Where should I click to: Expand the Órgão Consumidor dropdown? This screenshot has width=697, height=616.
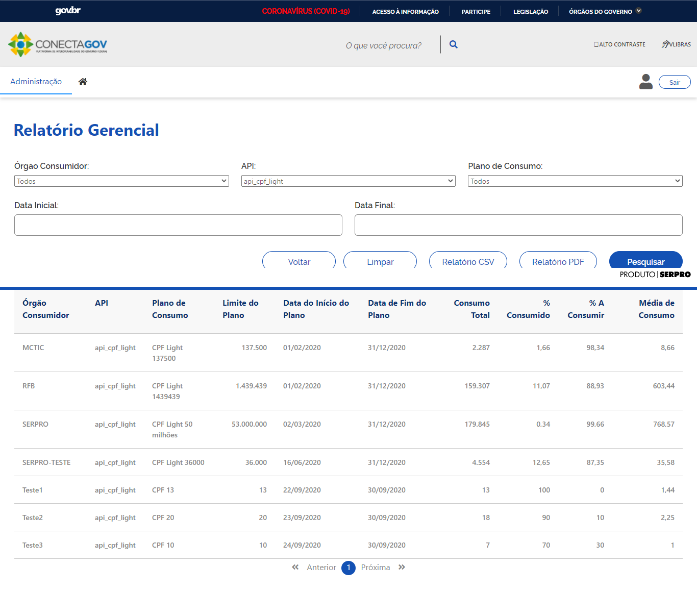pos(121,181)
